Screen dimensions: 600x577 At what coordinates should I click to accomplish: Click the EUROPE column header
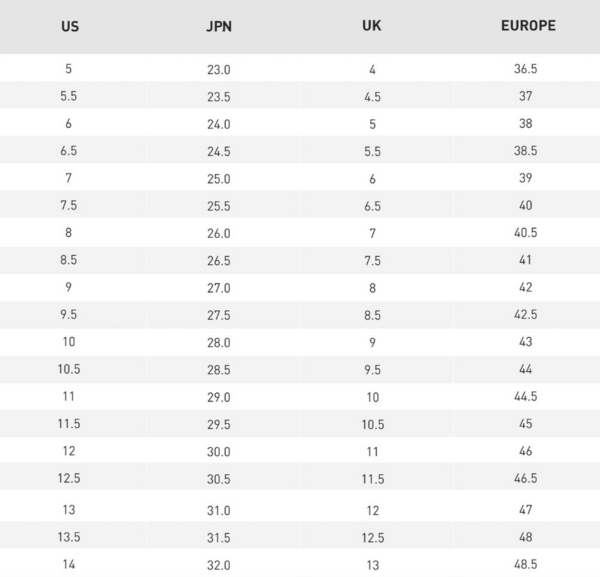[528, 25]
